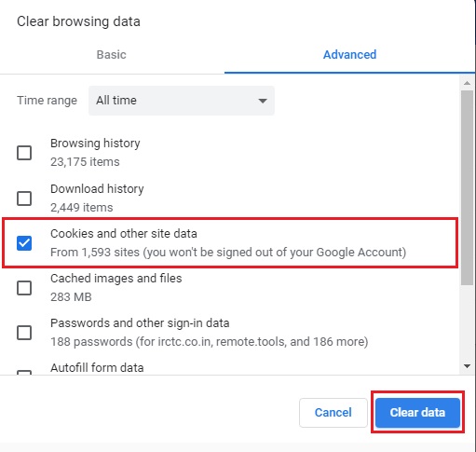This screenshot has width=476, height=452.
Task: Click the Browsing history label
Action: click(x=95, y=144)
